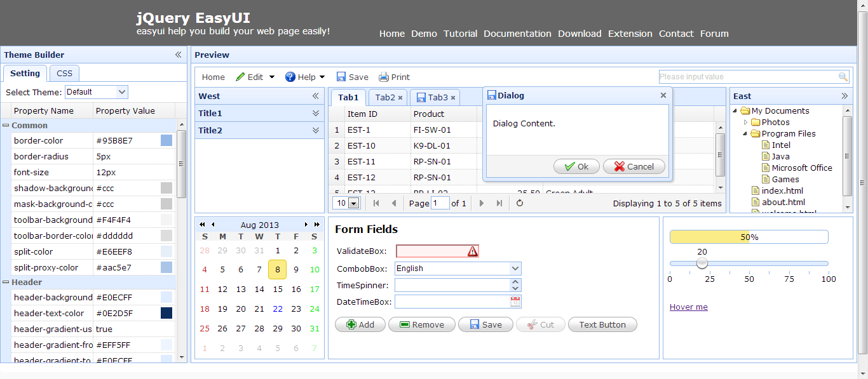
Task: Click the 50% progress bar
Action: point(749,237)
